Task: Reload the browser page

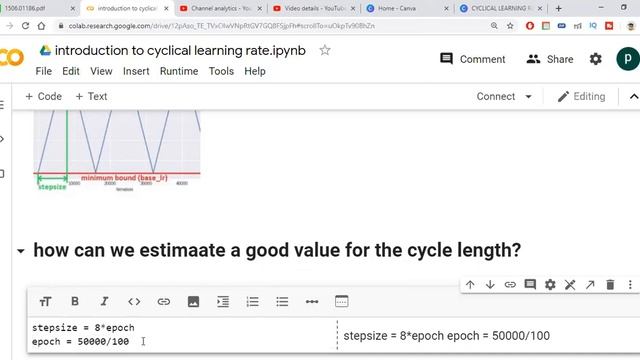Action: pyautogui.click(x=25, y=26)
